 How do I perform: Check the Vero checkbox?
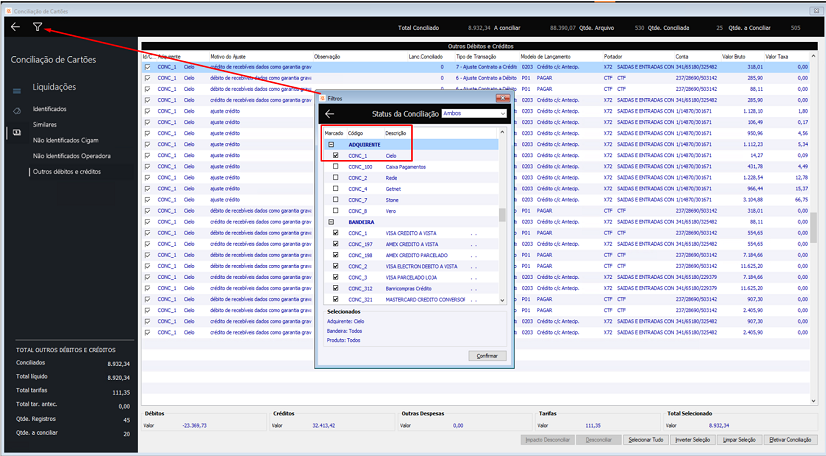(x=336, y=211)
